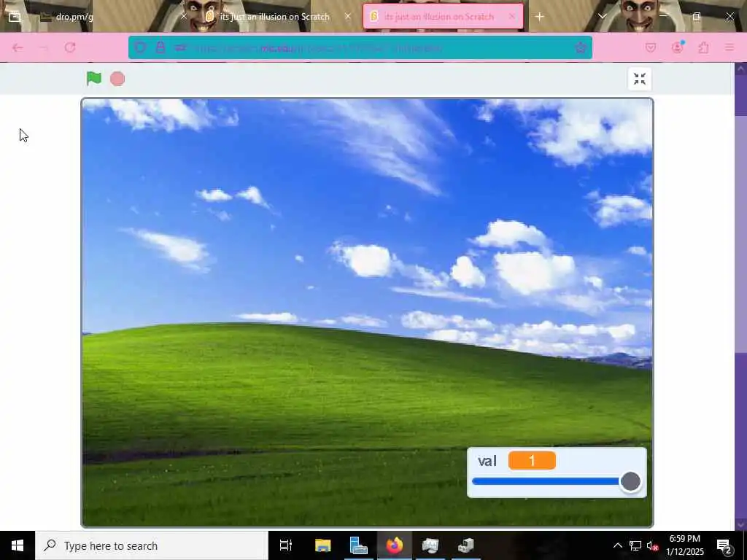The width and height of the screenshot is (747, 560).
Task: Open the network status tray icon
Action: (635, 545)
